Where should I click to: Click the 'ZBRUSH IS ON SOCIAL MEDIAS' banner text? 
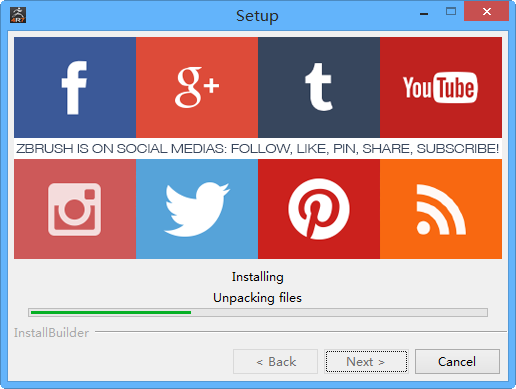coord(258,149)
